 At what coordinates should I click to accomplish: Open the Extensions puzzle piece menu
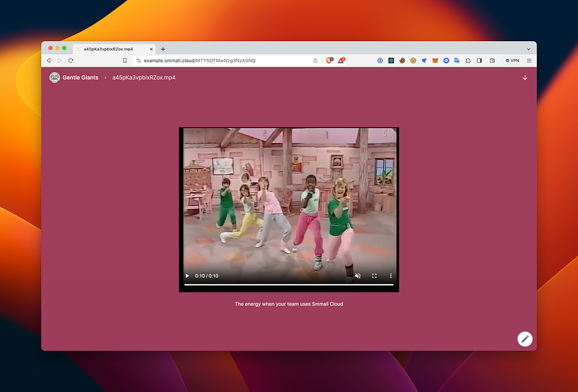(x=468, y=60)
